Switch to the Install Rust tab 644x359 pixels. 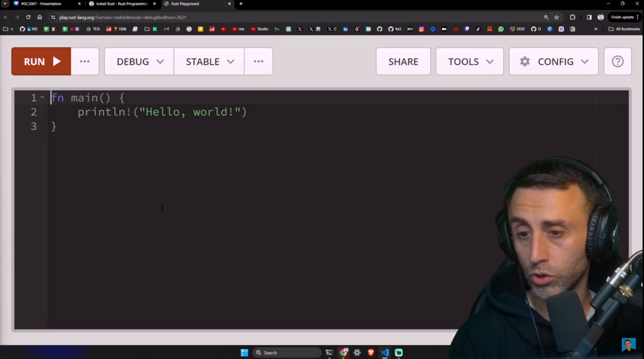point(120,4)
